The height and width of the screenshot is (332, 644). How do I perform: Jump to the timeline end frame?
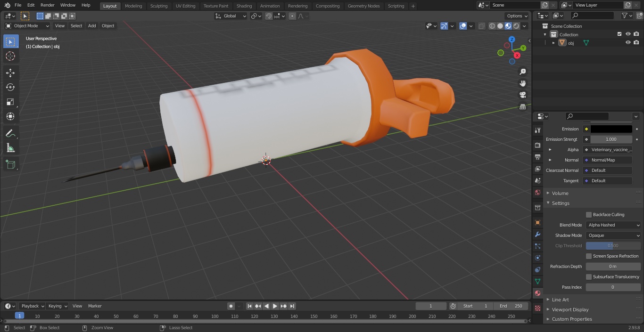[x=292, y=306]
